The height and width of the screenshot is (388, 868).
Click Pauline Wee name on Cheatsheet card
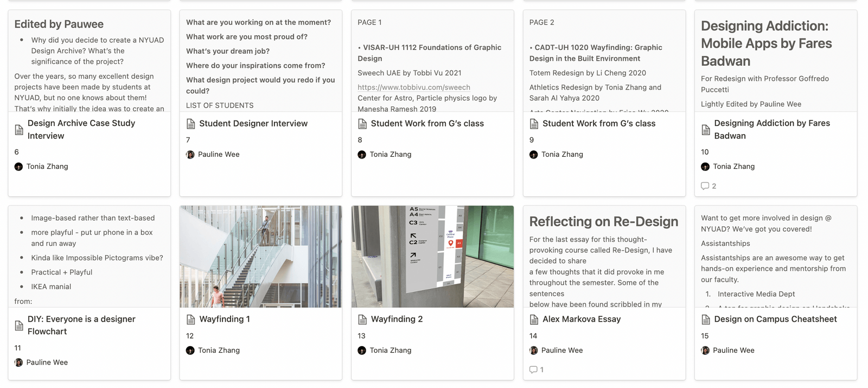[733, 351]
